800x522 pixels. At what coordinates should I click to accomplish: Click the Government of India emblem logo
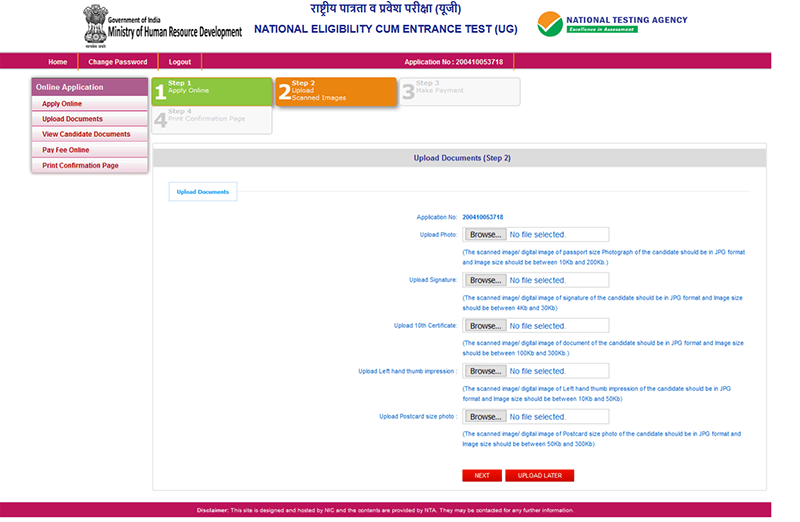pos(95,26)
